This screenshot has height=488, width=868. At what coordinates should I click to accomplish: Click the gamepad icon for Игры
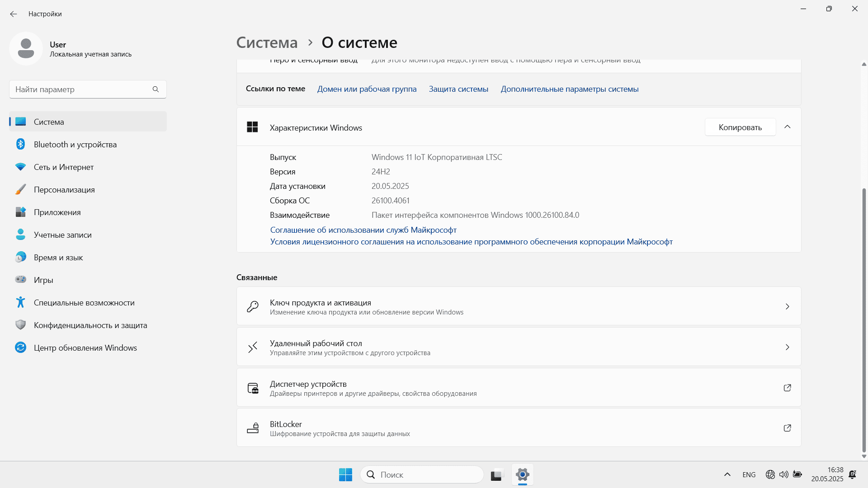tap(20, 280)
